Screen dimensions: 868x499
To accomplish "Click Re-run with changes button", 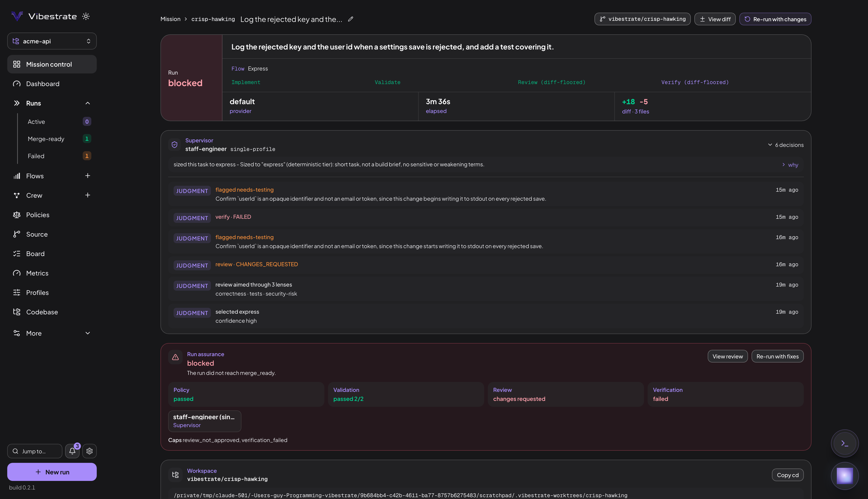I will (775, 19).
